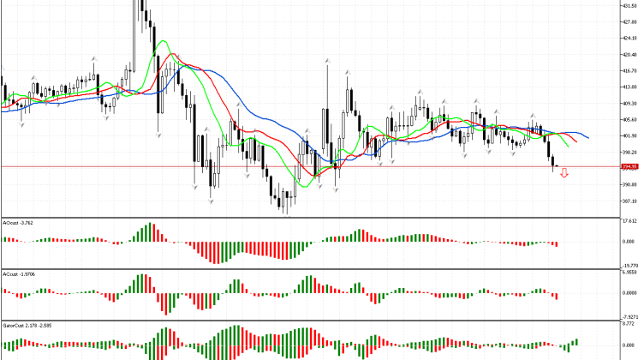Select the red current price label 394.55
644x360 pixels.
point(629,166)
